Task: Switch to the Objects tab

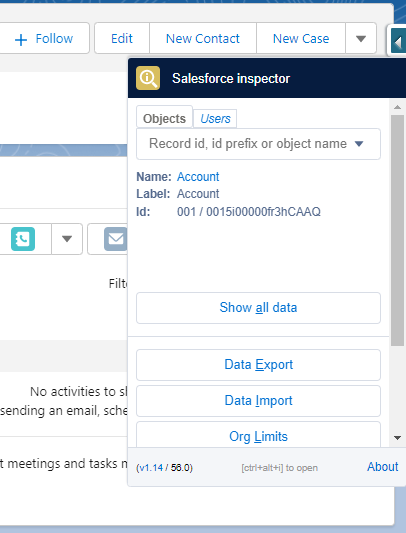Action: click(164, 118)
